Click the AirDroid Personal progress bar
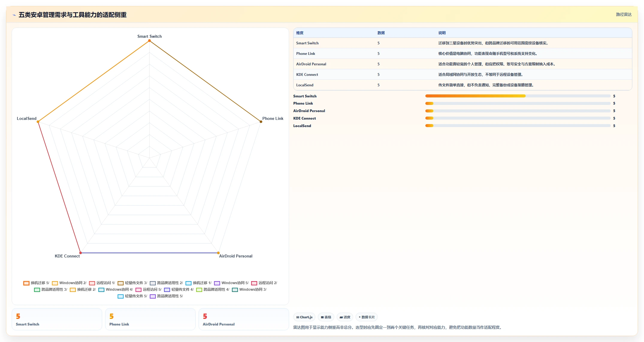The height and width of the screenshot is (342, 644). (x=518, y=111)
